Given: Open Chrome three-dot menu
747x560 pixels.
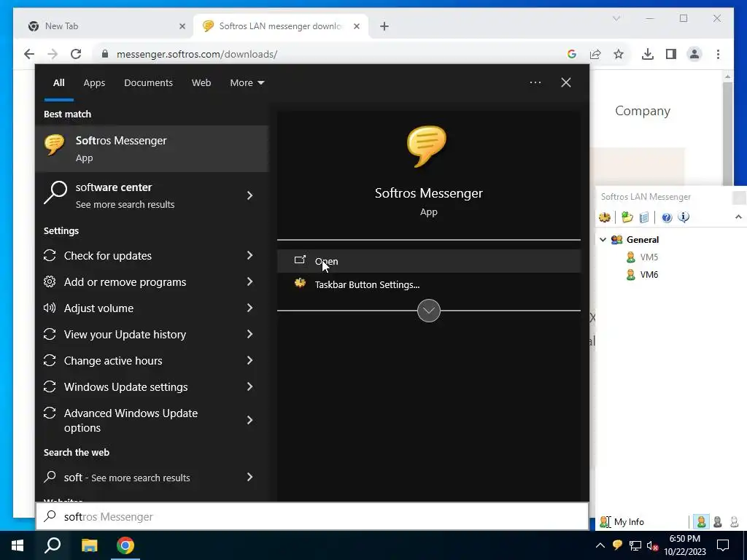Looking at the screenshot, I should tap(718, 54).
